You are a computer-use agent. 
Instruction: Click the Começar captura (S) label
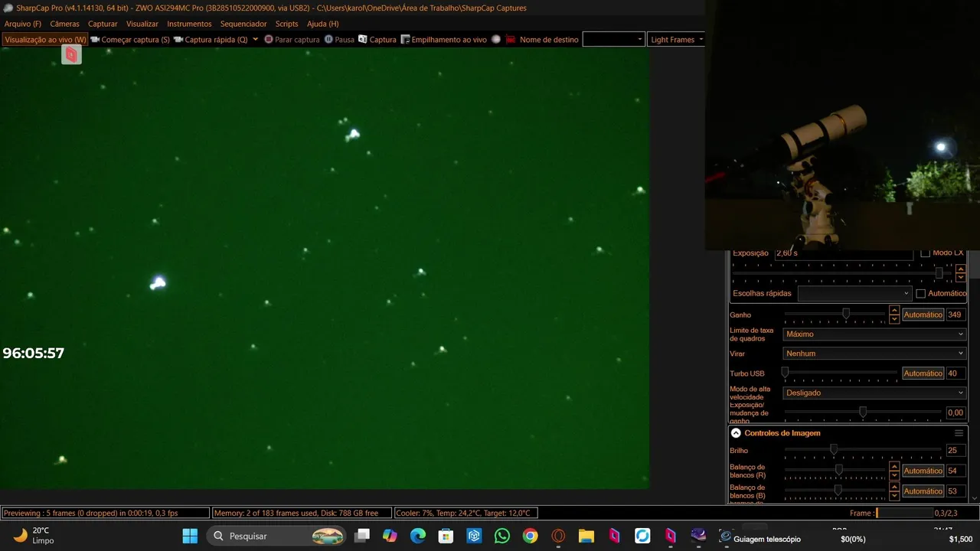coord(136,40)
